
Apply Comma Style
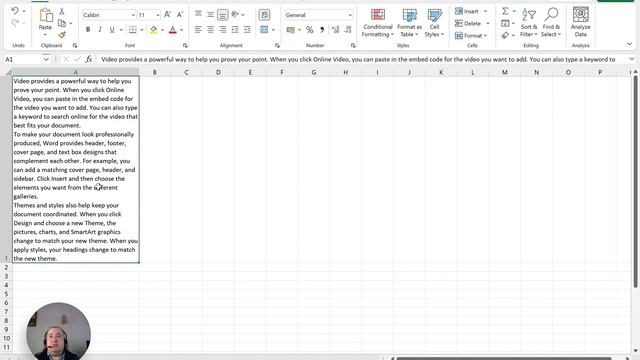(322, 30)
